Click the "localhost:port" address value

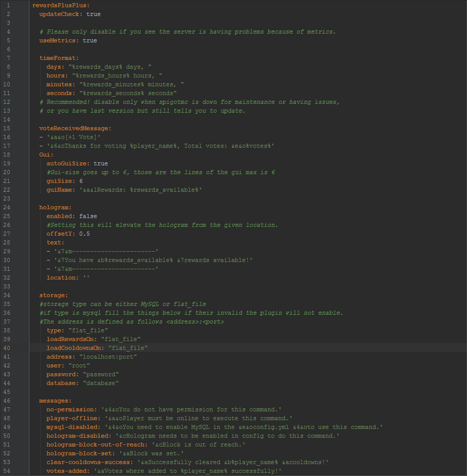108,357
